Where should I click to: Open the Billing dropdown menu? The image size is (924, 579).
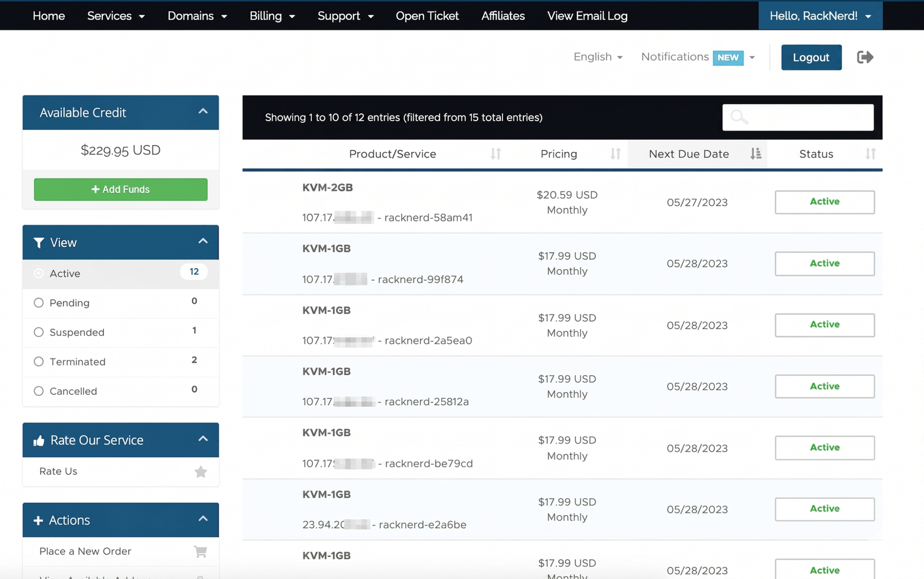pyautogui.click(x=272, y=16)
